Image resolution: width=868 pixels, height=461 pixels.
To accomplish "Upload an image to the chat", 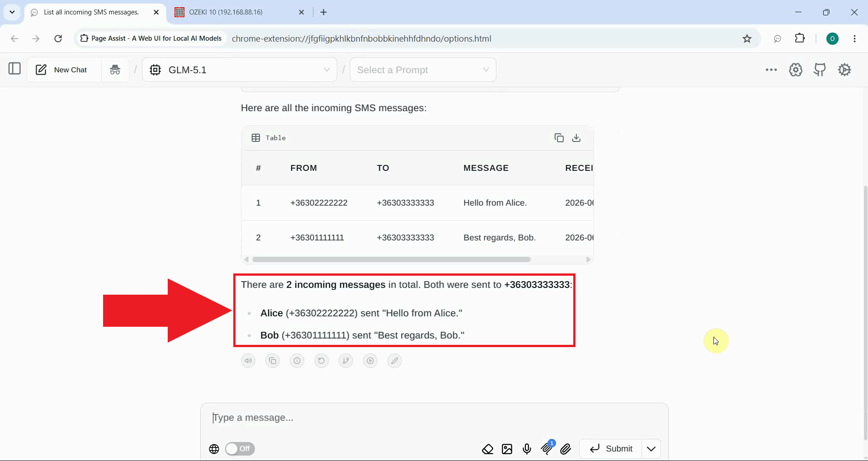I will coord(507,449).
